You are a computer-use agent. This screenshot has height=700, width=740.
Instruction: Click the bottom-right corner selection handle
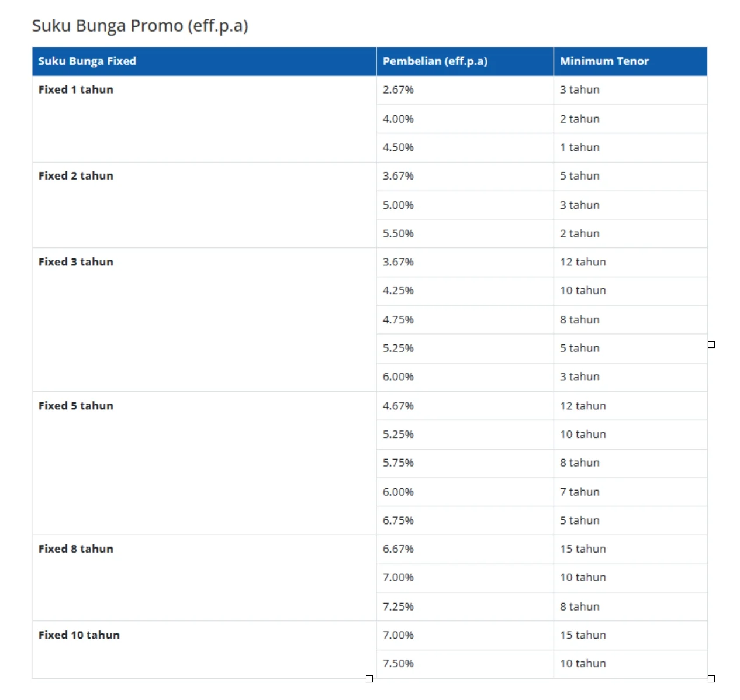[x=711, y=679]
